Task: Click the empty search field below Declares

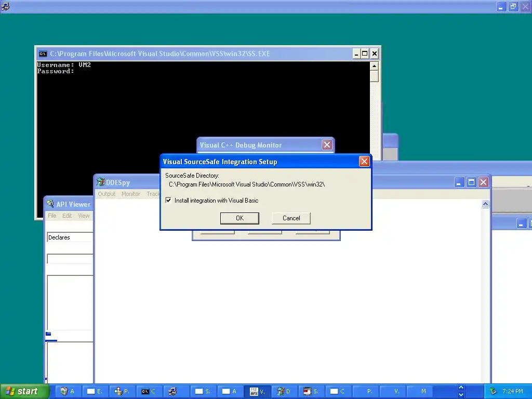Action: tap(70, 259)
